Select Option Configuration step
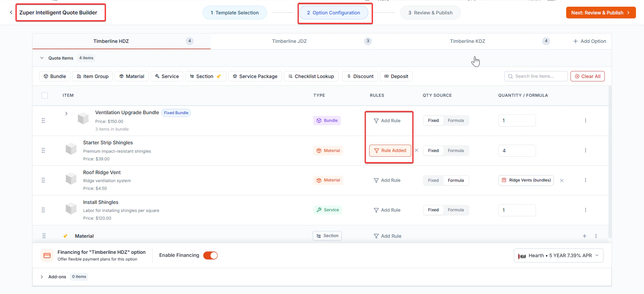The image size is (644, 294). tap(333, 13)
